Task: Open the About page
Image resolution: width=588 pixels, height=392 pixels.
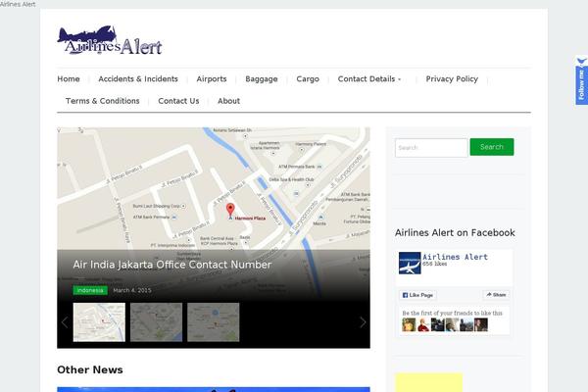Action: [228, 101]
